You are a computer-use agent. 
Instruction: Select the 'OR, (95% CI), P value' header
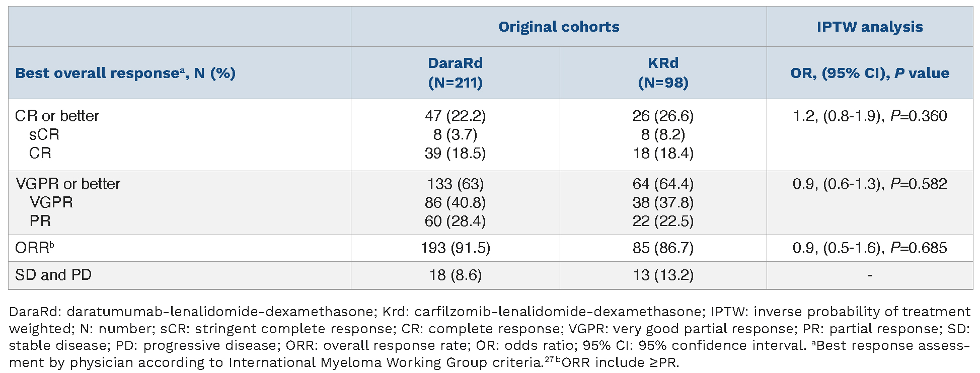869,73
